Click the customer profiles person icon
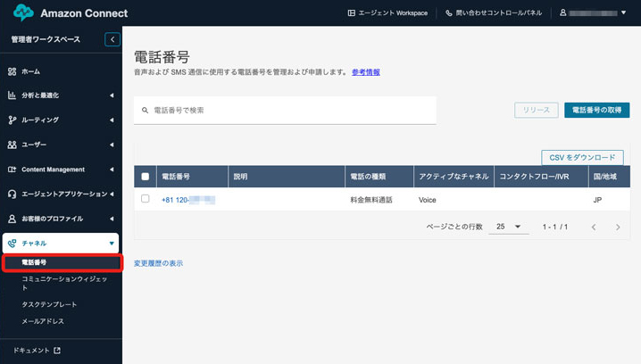 12,219
